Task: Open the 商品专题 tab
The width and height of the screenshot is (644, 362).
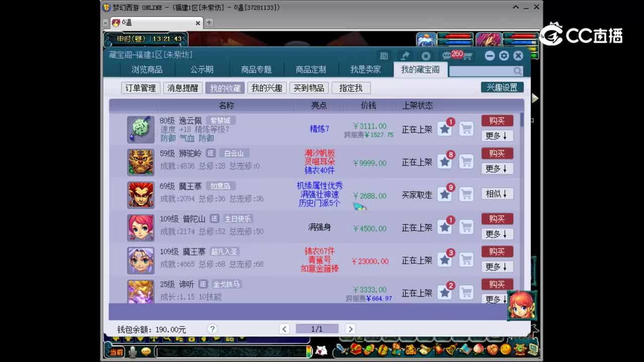Action: click(x=256, y=69)
